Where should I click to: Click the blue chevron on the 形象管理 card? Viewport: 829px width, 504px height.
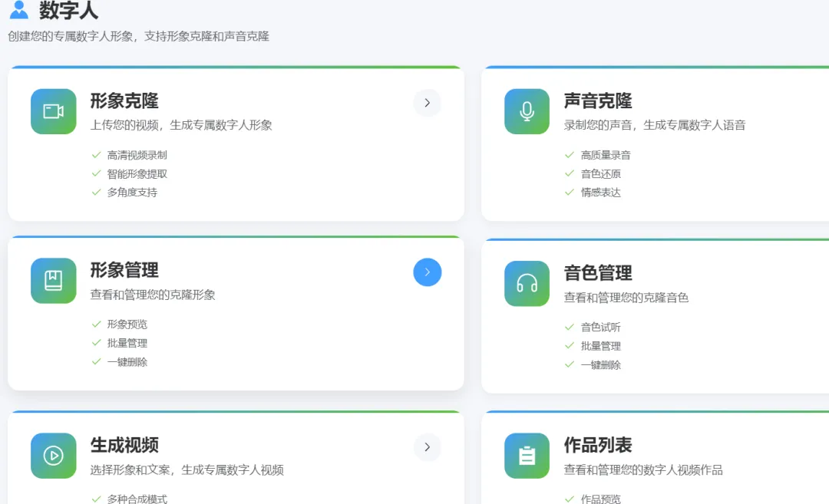click(x=427, y=272)
